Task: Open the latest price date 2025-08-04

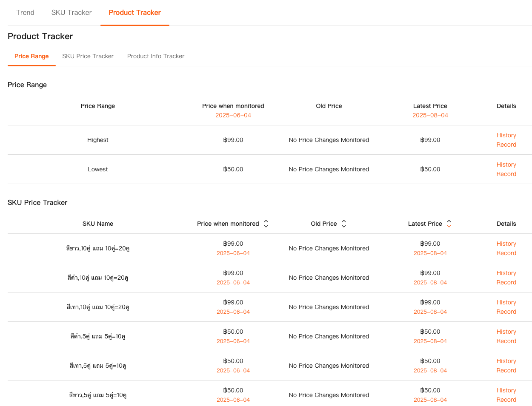Action: pyautogui.click(x=430, y=115)
